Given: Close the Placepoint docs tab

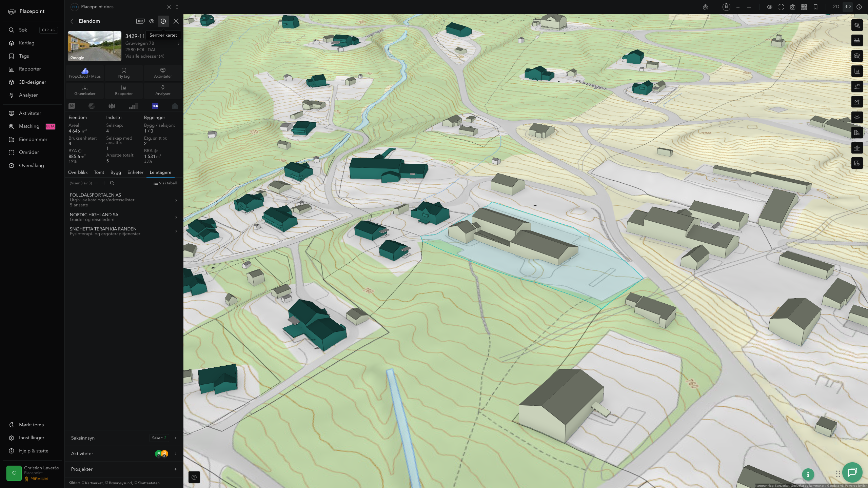Looking at the screenshot, I should pos(169,7).
